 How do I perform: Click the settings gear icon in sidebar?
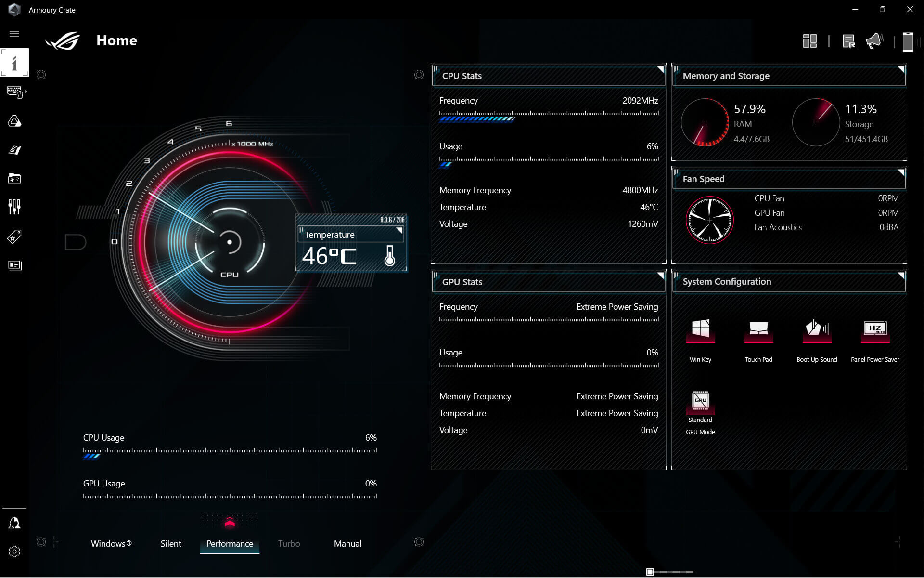[x=14, y=552]
